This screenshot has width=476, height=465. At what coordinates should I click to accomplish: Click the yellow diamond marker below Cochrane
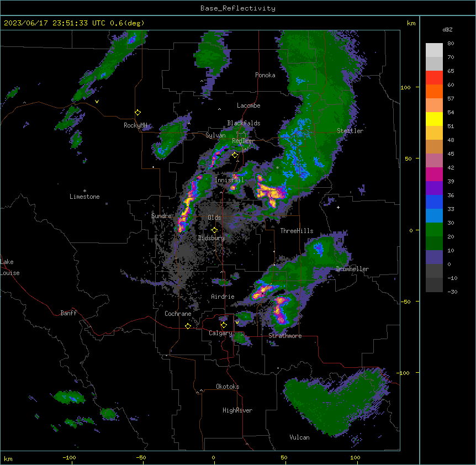click(188, 326)
